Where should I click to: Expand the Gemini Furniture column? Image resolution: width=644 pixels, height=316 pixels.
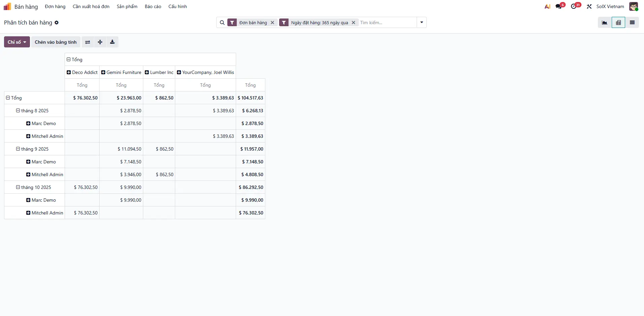[121, 72]
